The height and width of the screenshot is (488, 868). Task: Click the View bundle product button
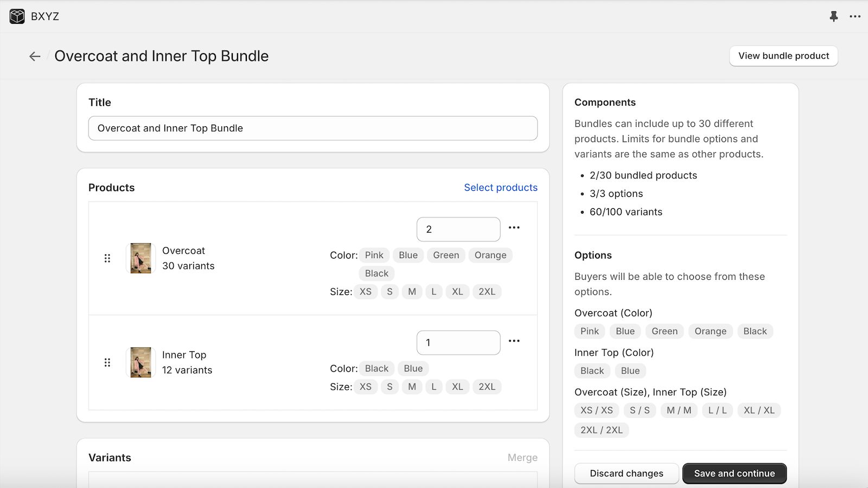783,56
